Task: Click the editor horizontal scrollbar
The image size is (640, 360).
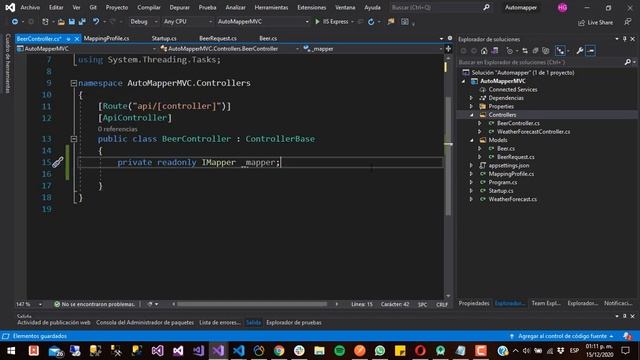Action: pos(252,304)
